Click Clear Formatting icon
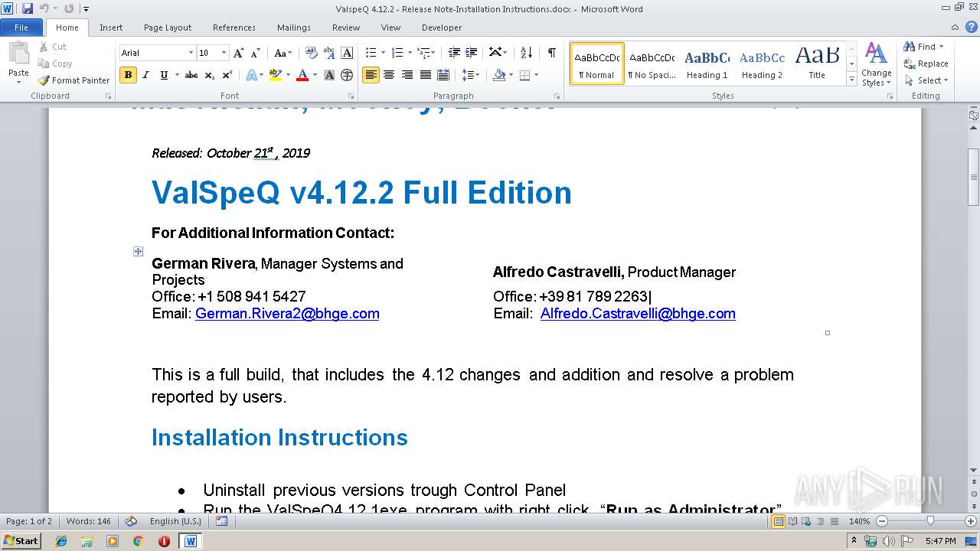The height and width of the screenshot is (551, 980). pyautogui.click(x=311, y=53)
